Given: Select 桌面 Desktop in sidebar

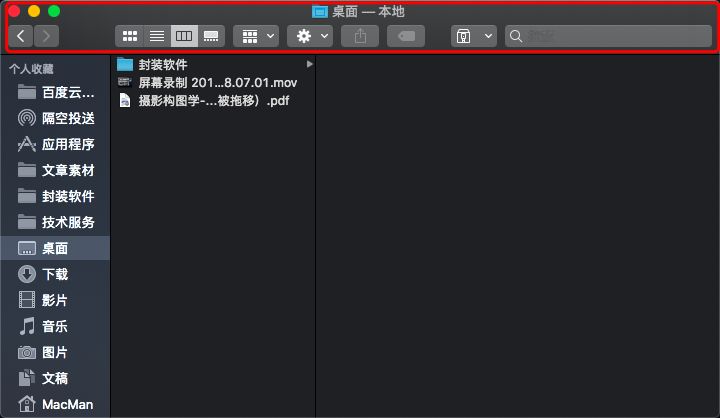Looking at the screenshot, I should click(x=56, y=248).
